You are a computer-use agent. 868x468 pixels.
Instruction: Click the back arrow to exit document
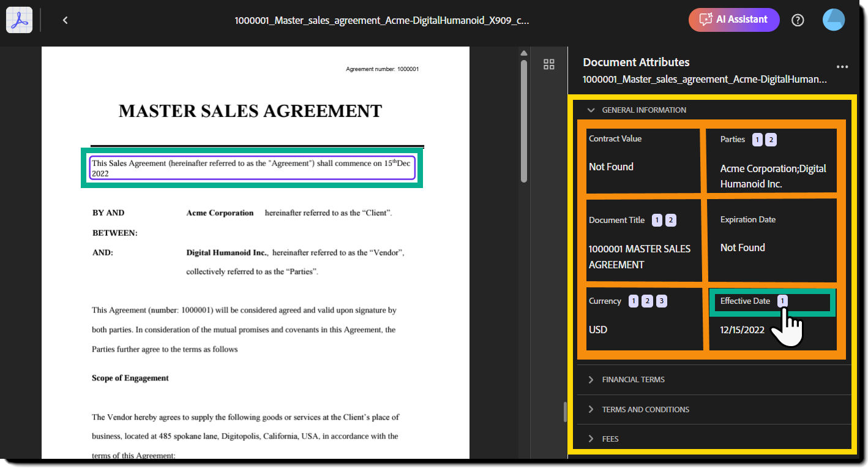click(65, 20)
